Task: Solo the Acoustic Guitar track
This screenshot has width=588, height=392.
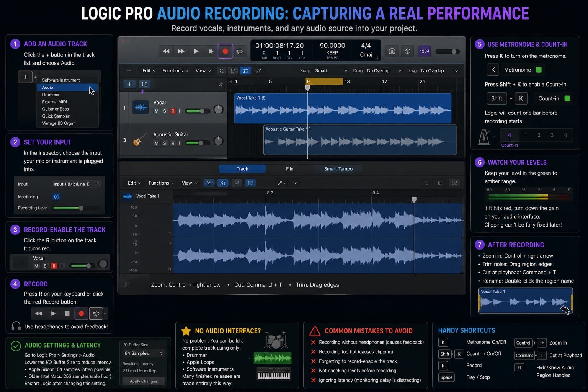Action: [165, 143]
